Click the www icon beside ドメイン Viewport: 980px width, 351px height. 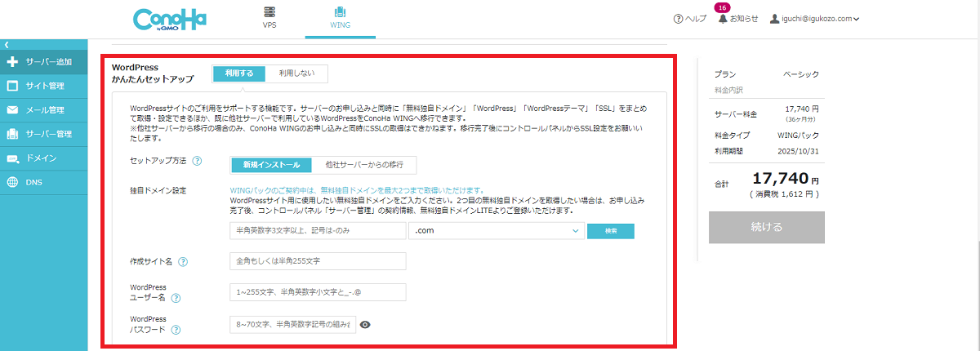point(12,158)
